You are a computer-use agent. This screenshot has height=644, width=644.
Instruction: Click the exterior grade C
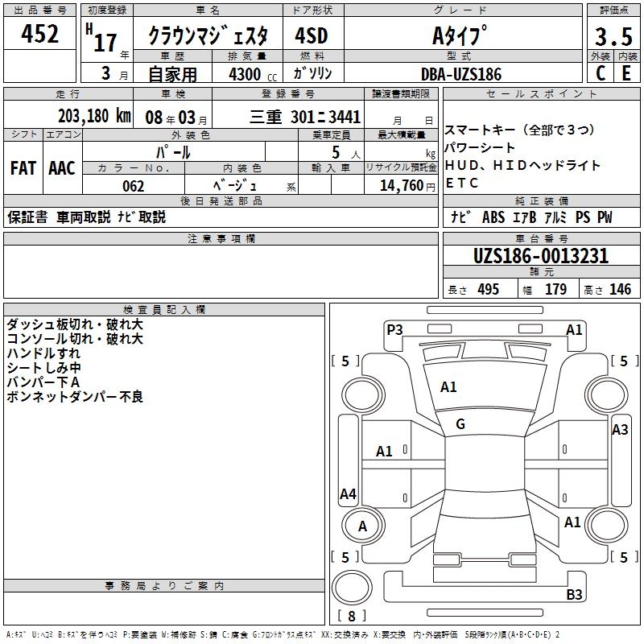tap(601, 73)
